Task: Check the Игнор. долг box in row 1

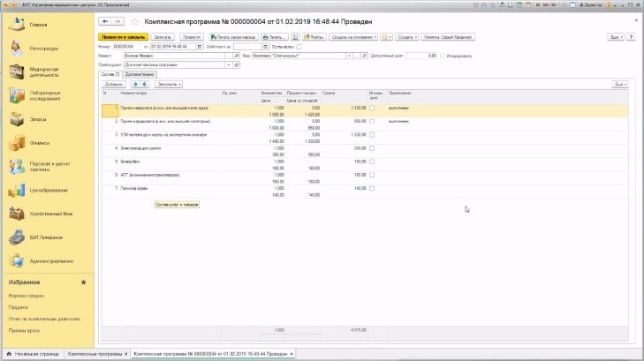Action: coord(372,109)
